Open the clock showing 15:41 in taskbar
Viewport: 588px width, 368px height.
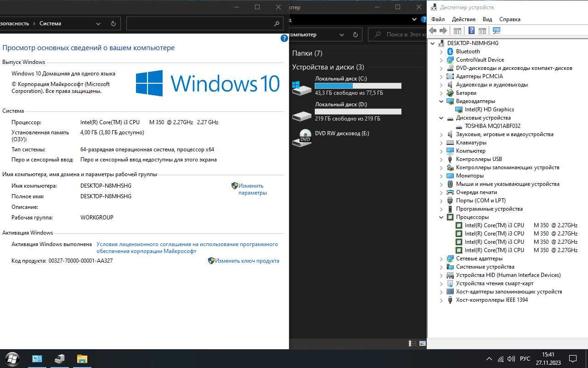pyautogui.click(x=548, y=359)
